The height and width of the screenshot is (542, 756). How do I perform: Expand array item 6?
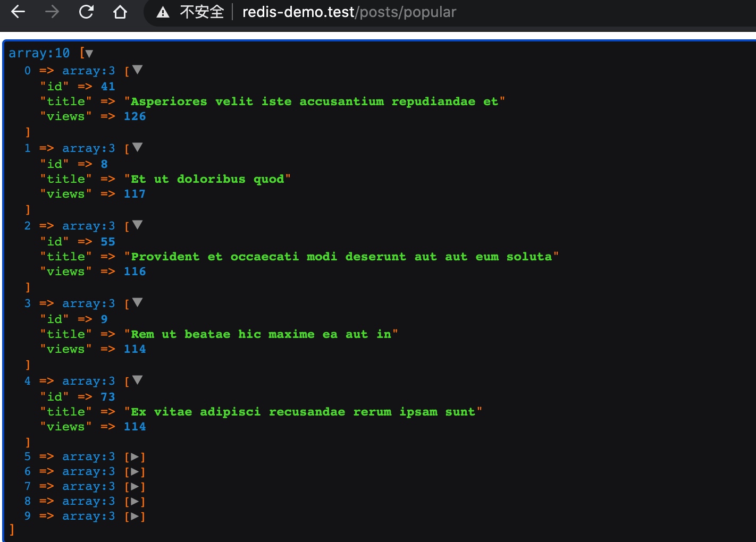(x=135, y=471)
